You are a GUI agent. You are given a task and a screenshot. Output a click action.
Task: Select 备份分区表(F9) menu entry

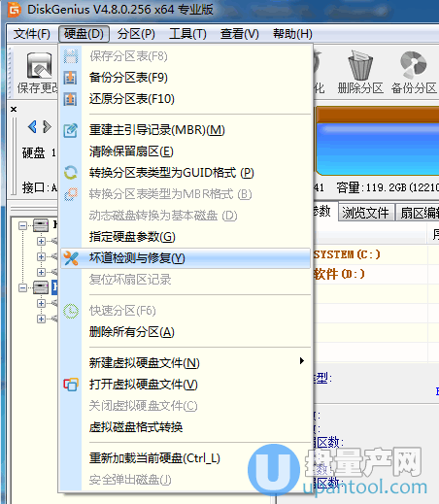[x=186, y=78]
